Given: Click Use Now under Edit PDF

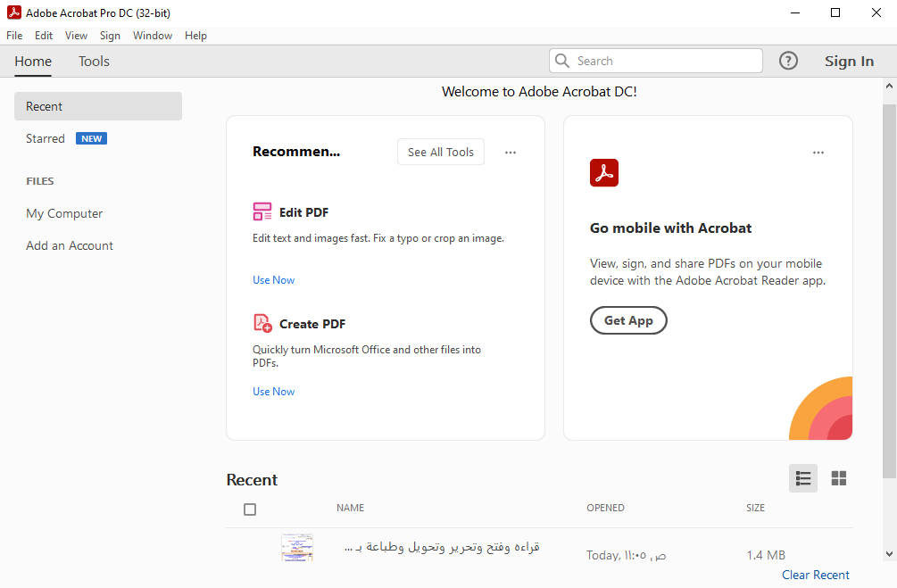Looking at the screenshot, I should [x=273, y=279].
